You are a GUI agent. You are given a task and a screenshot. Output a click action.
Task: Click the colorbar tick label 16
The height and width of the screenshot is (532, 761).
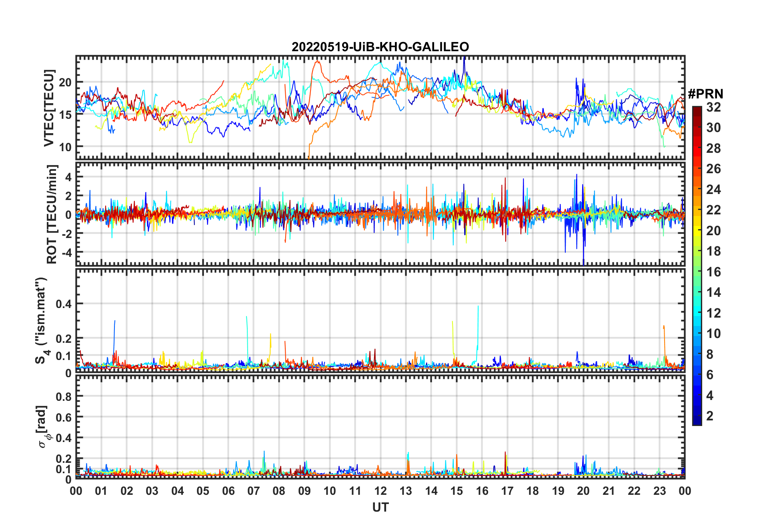[713, 272]
